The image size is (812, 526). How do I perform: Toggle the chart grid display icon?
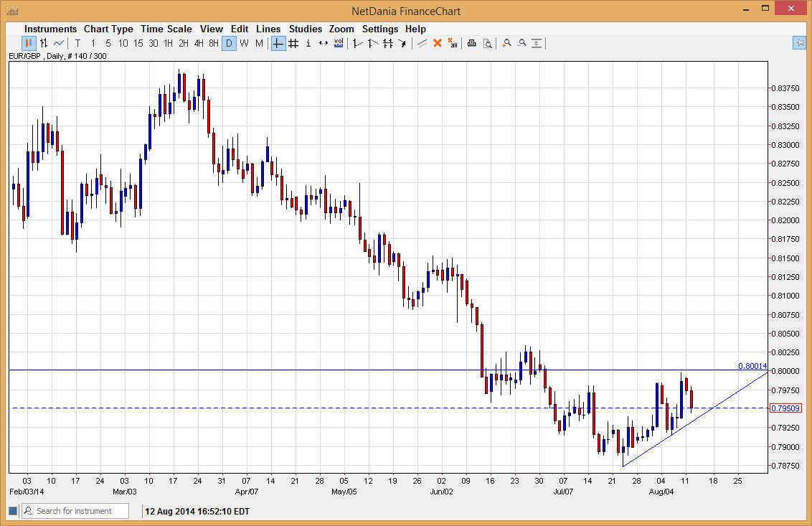293,43
